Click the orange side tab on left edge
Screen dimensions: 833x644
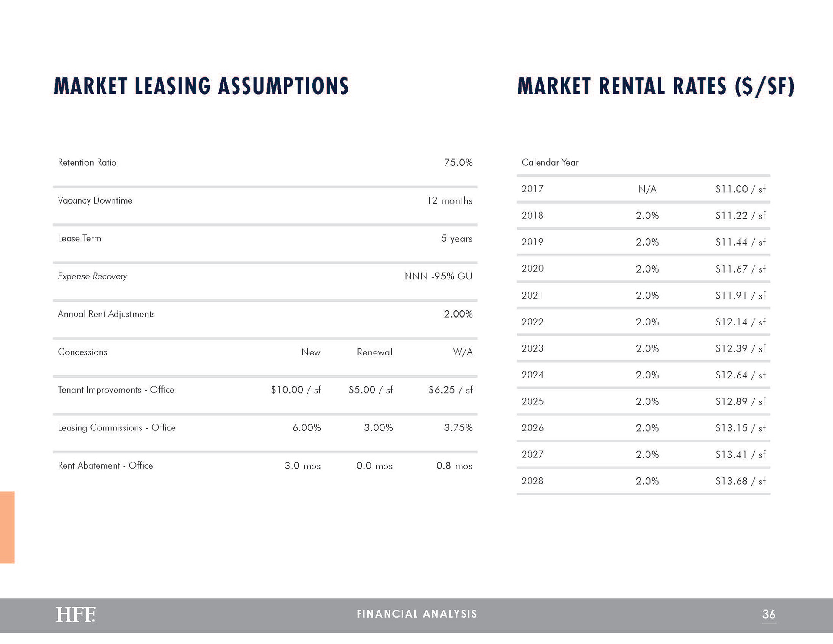click(7, 527)
